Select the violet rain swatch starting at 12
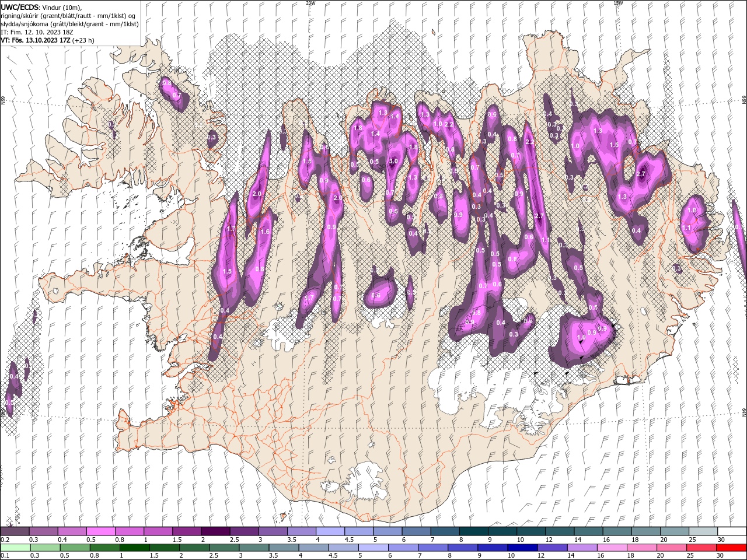This screenshot has width=747, height=560. pos(552,547)
